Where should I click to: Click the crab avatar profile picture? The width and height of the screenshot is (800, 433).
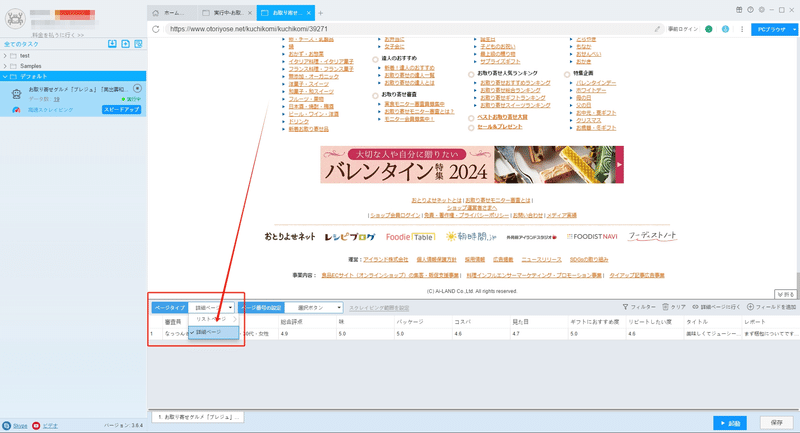tap(15, 19)
